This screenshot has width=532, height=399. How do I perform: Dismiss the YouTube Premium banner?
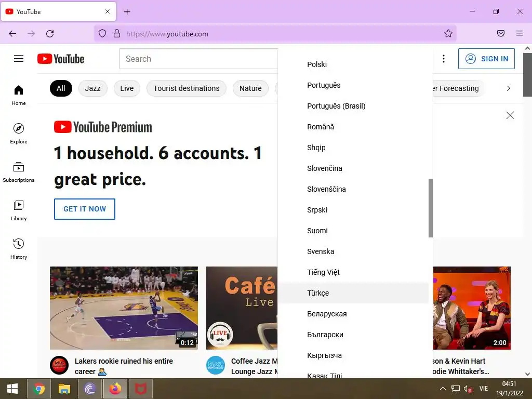510,115
